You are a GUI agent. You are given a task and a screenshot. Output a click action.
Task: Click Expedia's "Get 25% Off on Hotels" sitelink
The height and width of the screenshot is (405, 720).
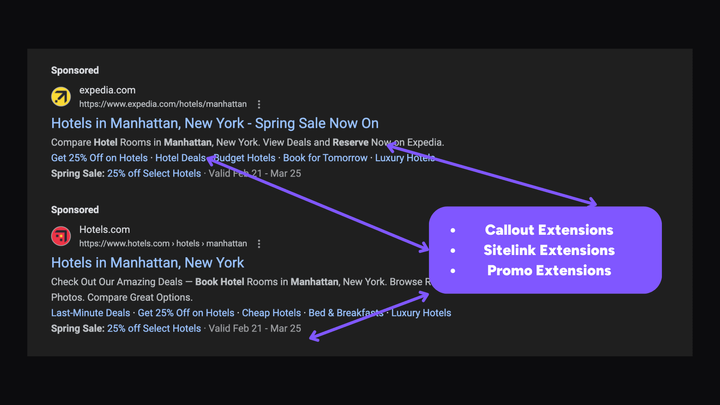pos(99,158)
